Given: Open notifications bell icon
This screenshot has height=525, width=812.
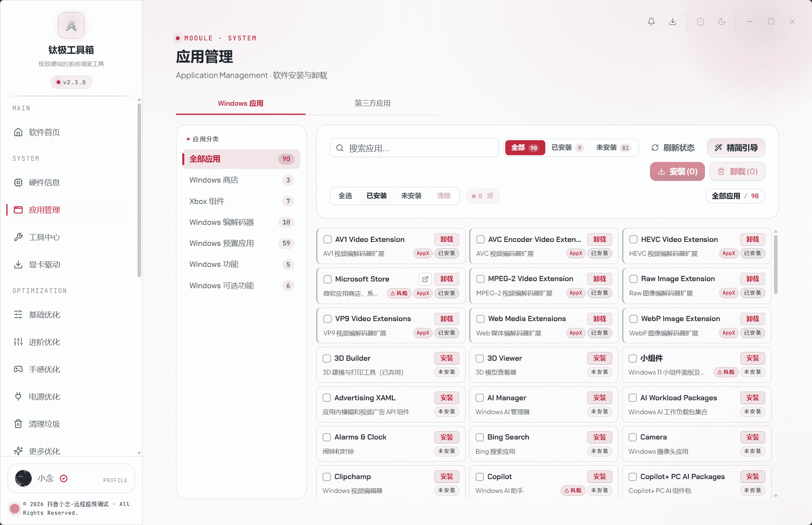Looking at the screenshot, I should (651, 22).
